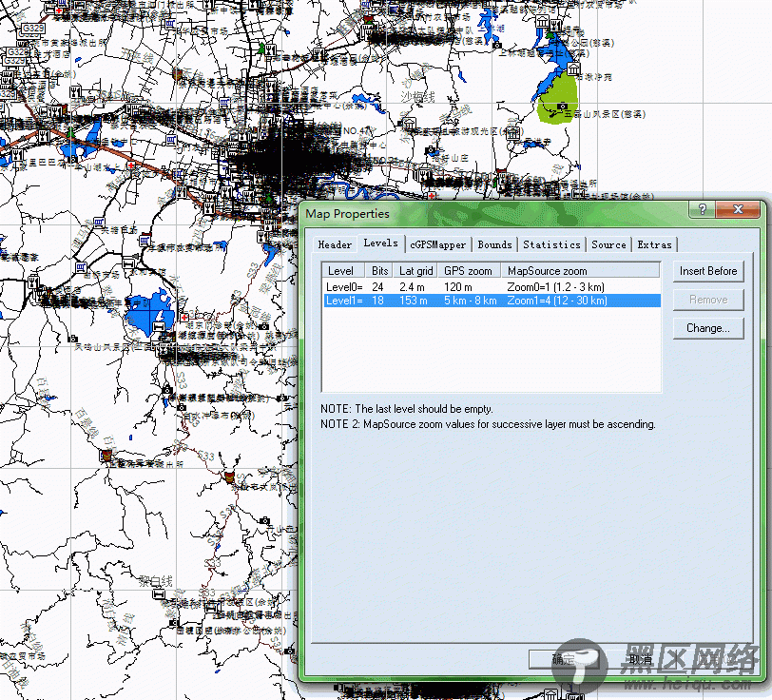Viewport: 772px width, 700px height.
Task: Click the 确定 (OK) button
Action: [x=563, y=659]
